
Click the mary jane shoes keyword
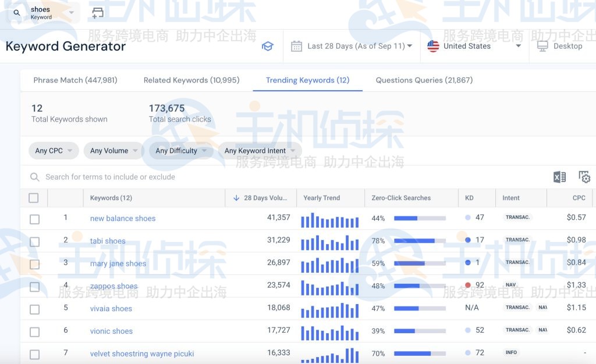[x=118, y=263]
